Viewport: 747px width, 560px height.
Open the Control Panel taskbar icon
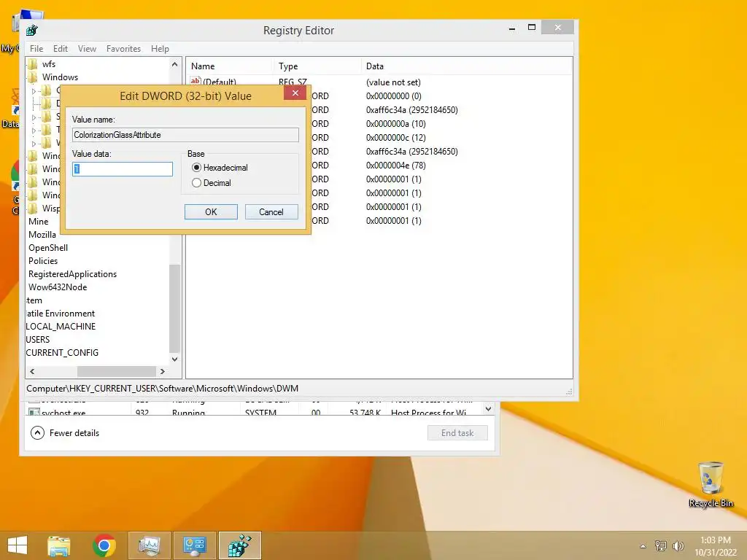194,545
